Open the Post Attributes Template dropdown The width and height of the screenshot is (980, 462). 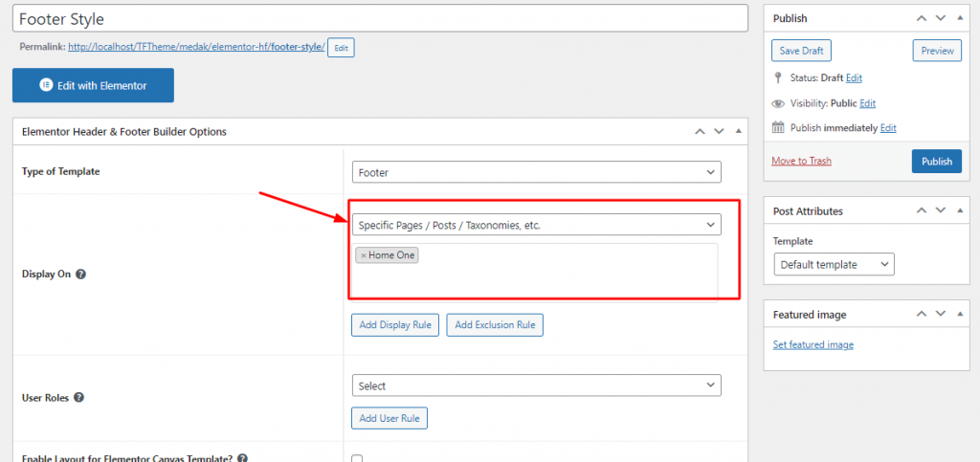pyautogui.click(x=834, y=264)
